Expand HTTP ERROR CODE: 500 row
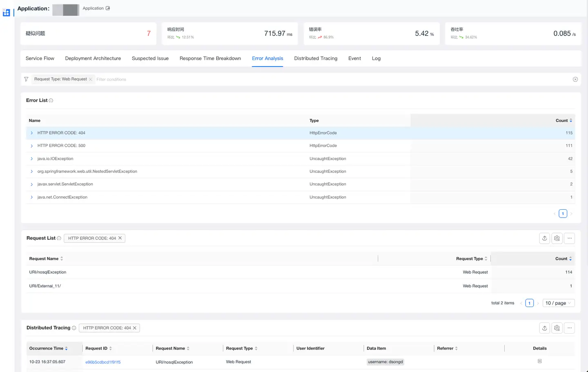 [32, 146]
